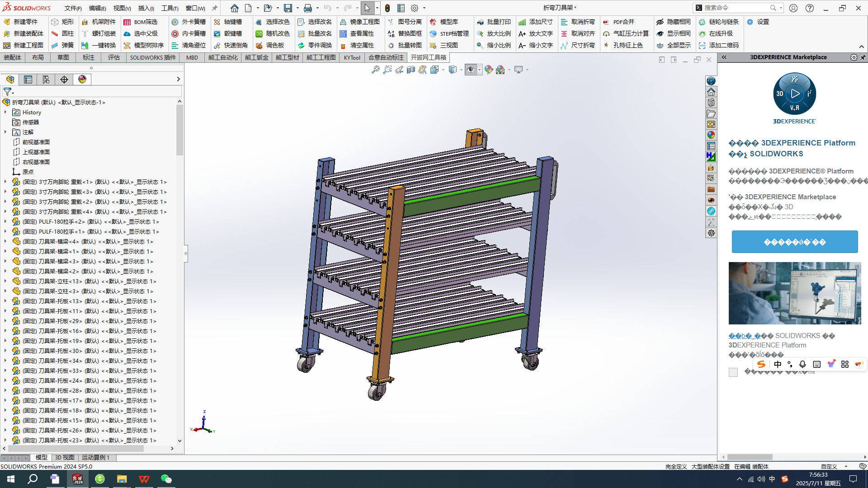
Task: Toggle the Hide/Show Items eye button
Action: (x=471, y=70)
